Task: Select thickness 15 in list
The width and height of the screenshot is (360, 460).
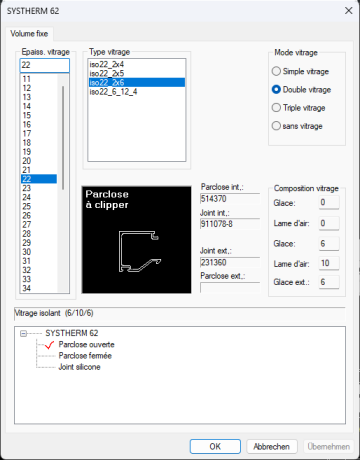Action: click(x=39, y=115)
